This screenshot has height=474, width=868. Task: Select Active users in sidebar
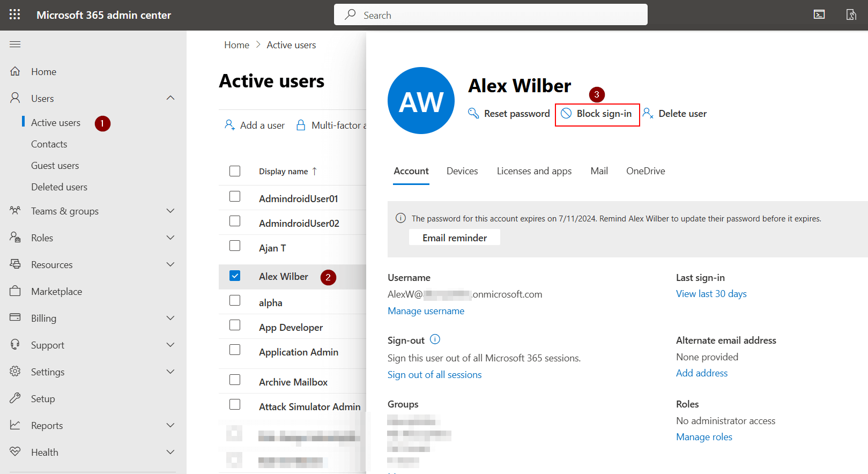(56, 123)
